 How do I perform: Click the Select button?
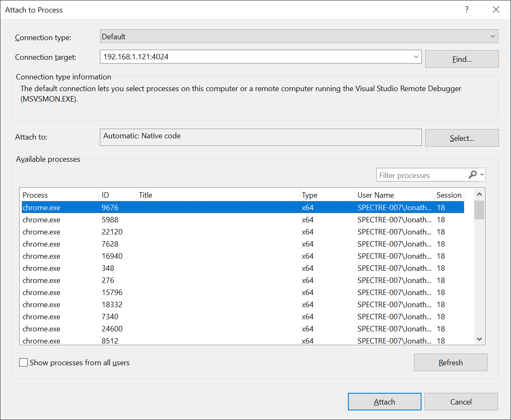pos(462,137)
